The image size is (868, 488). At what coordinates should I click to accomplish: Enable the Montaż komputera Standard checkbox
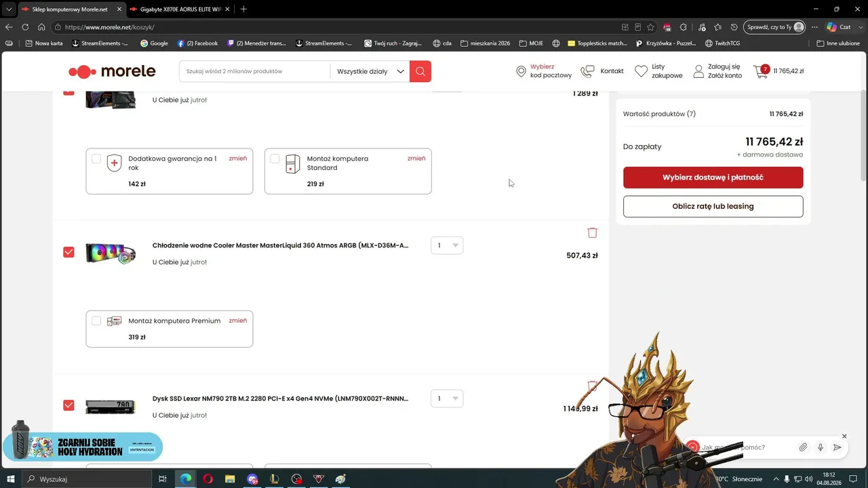275,159
